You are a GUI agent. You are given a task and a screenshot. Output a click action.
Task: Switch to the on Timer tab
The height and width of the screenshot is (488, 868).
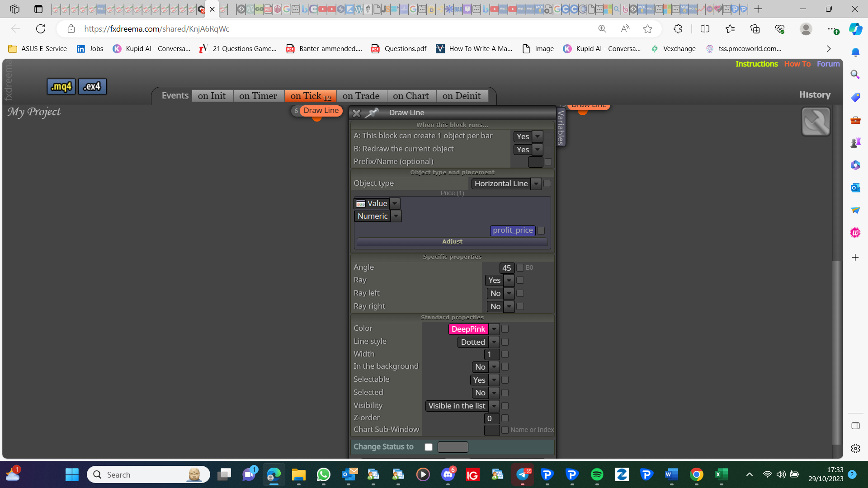pos(258,96)
